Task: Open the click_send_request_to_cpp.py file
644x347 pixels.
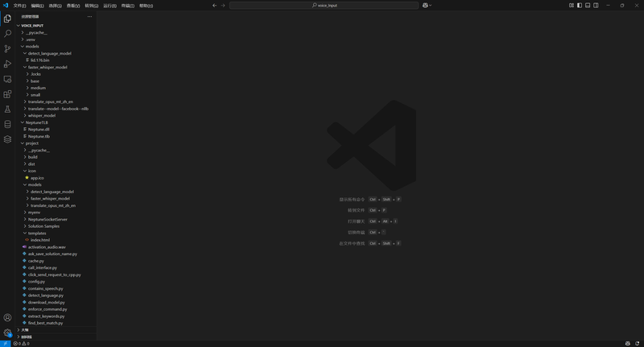Action: [56, 275]
